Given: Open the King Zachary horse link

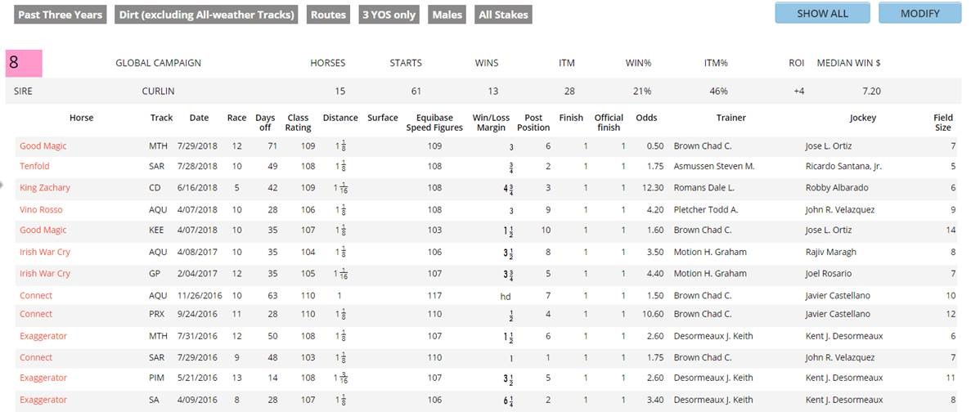Looking at the screenshot, I should coord(45,188).
